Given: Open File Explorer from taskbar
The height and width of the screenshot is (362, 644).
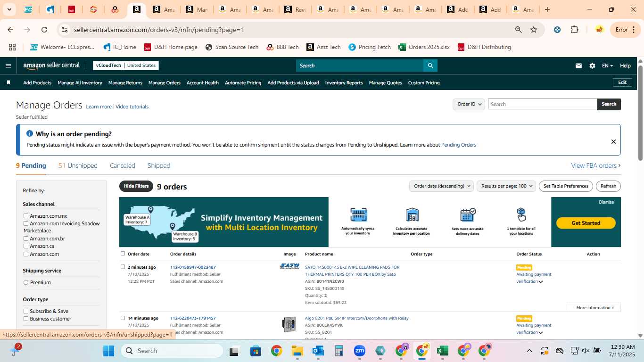Looking at the screenshot, I should point(297,351).
